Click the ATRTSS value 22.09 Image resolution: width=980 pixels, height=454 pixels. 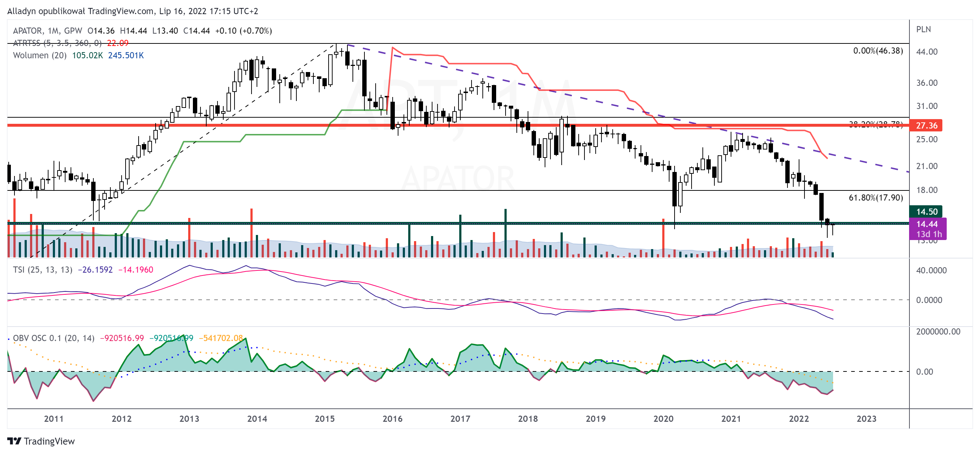pos(118,43)
